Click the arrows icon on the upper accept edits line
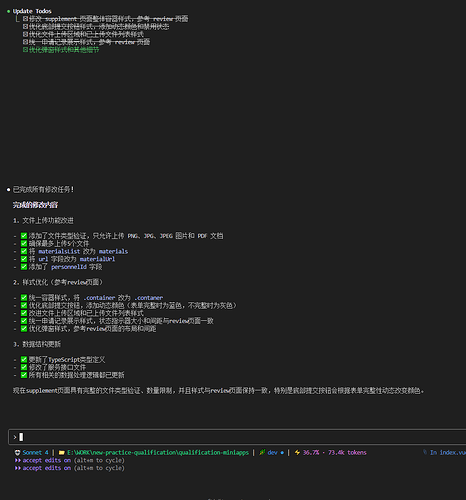The image size is (466, 500). tap(17, 460)
